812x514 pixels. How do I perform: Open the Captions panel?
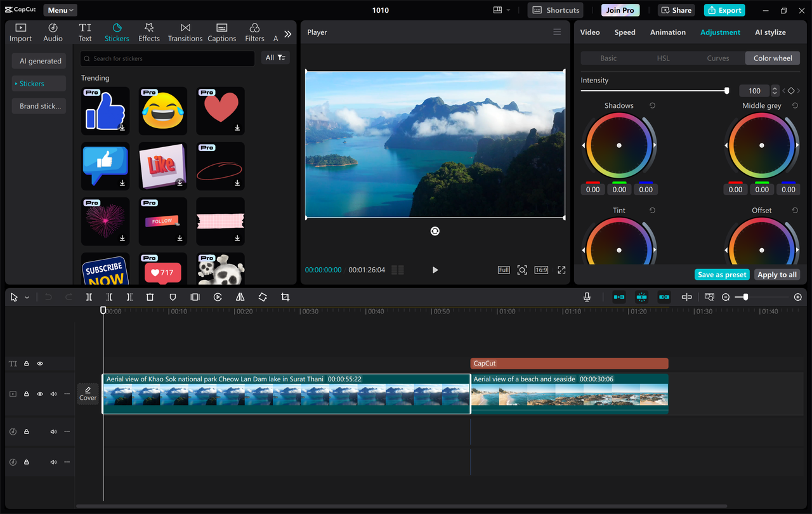[x=221, y=32]
